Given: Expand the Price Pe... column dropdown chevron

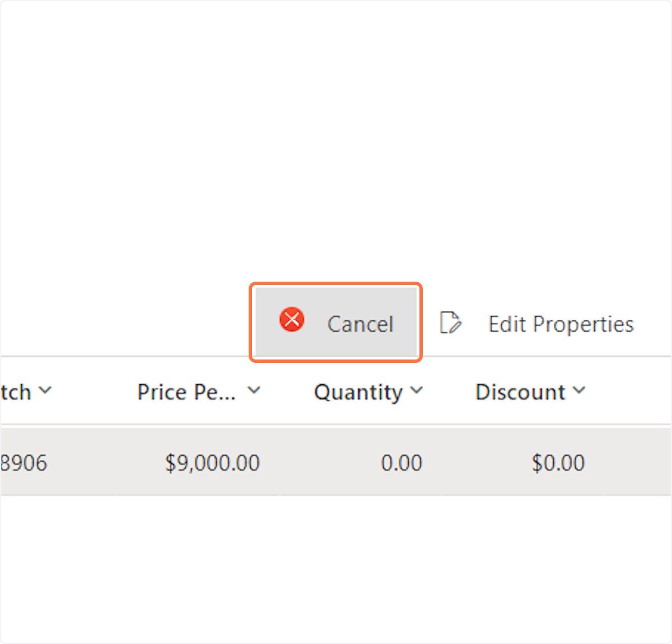Looking at the screenshot, I should coord(254,390).
